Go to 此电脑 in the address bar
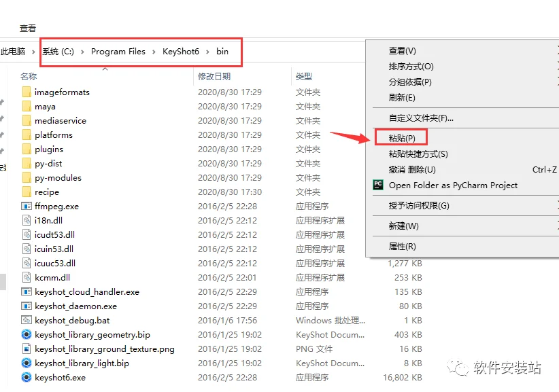This screenshot has height=392, width=559. pos(13,51)
